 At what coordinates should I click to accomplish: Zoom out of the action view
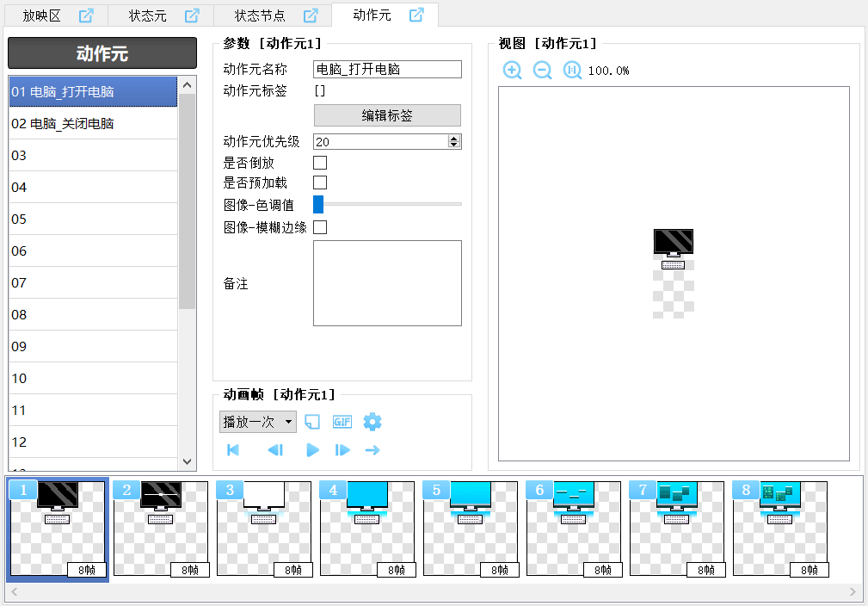click(542, 71)
